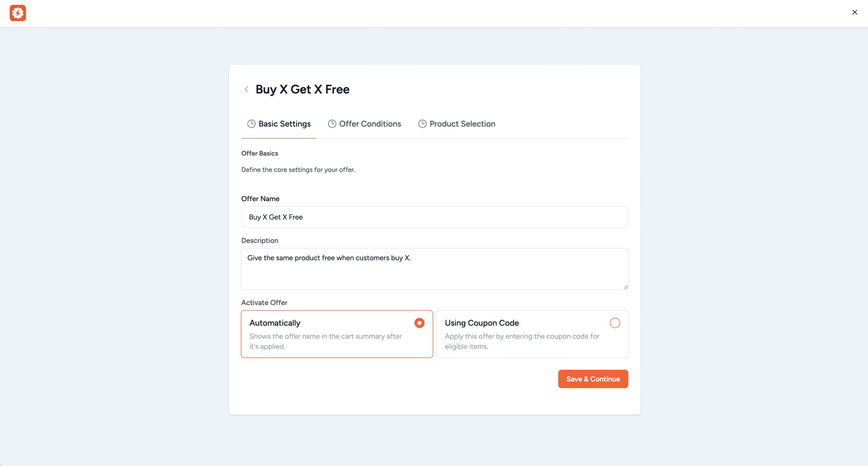
Task: Close the offer editor with the X icon
Action: [854, 12]
